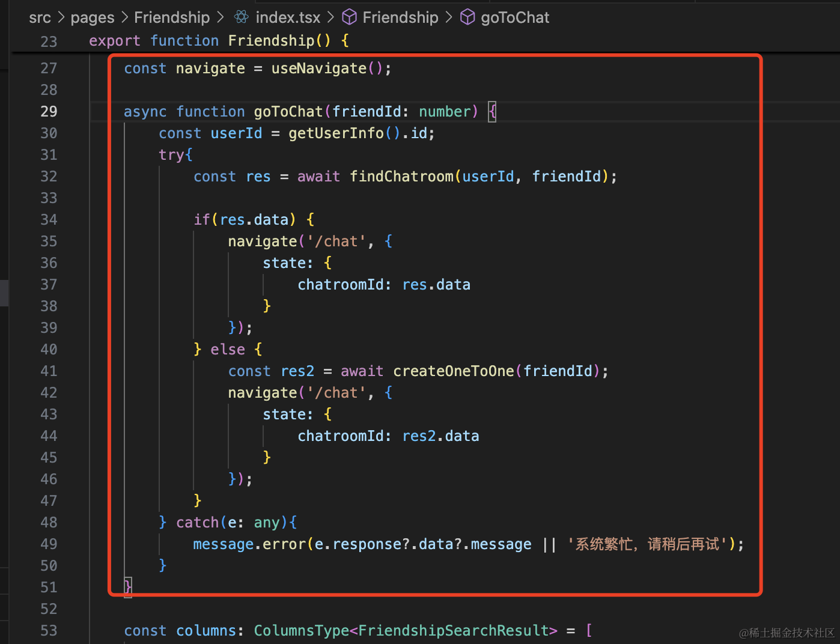Select line number 29 in the gutter
Viewport: 840px width, 644px height.
[49, 112]
